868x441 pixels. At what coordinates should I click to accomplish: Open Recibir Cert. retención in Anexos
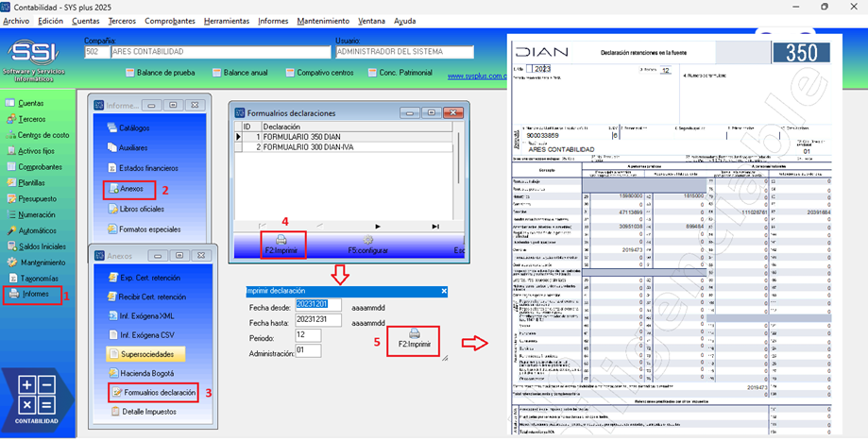[146, 297]
